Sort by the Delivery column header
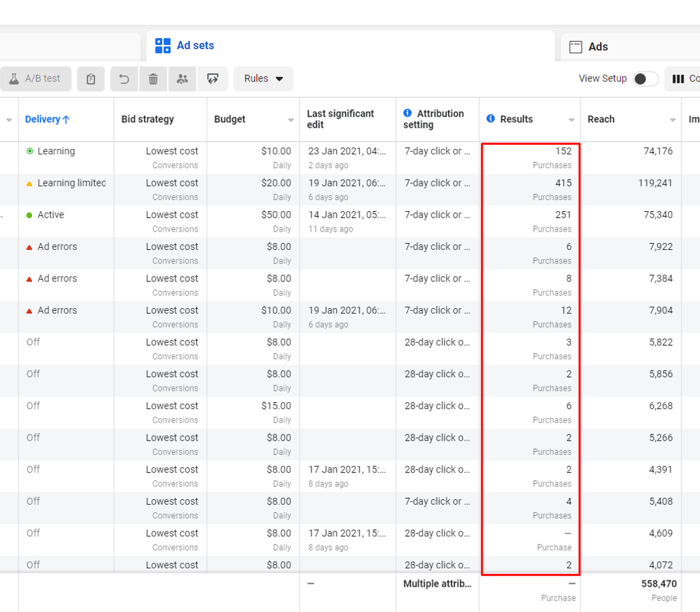700x612 pixels. pyautogui.click(x=47, y=120)
